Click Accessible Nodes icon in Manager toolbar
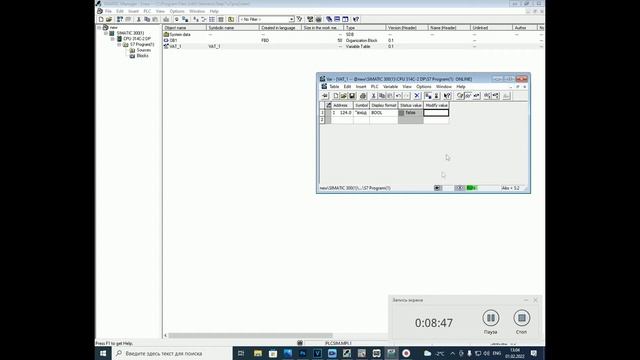 point(120,19)
